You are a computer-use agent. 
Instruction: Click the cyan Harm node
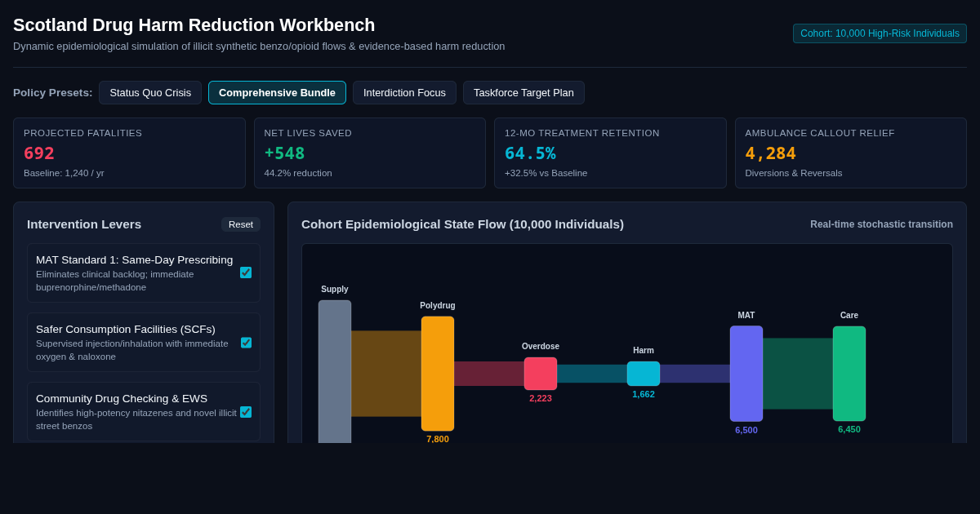644,374
